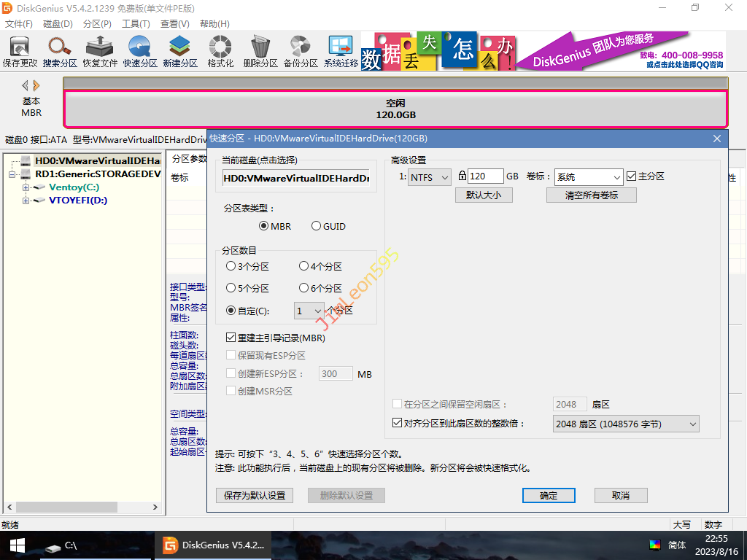
Task: Click the 搜索分区 (Search Partitions) toolbar icon
Action: pyautogui.click(x=60, y=52)
